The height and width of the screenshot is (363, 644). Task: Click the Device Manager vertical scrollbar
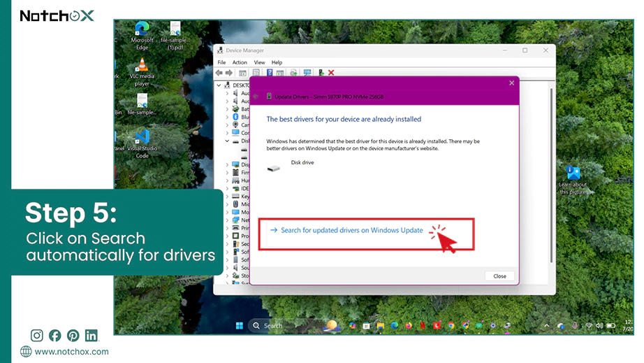click(x=551, y=175)
